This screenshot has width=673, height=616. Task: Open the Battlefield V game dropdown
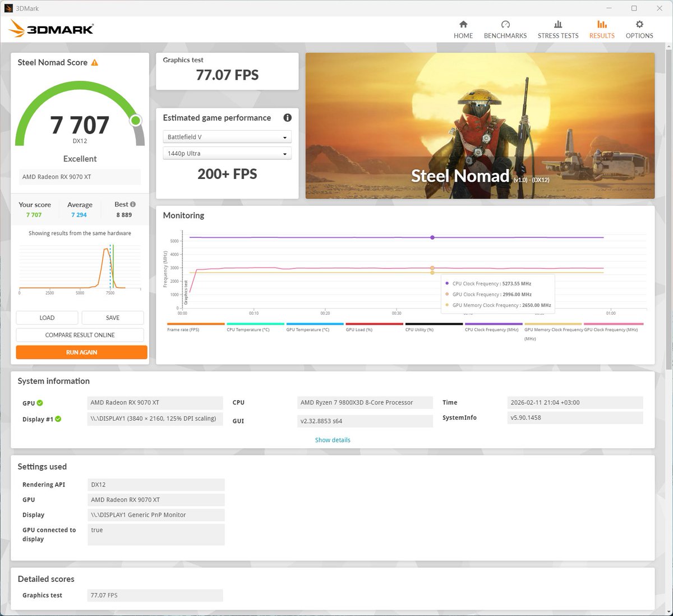point(227,137)
